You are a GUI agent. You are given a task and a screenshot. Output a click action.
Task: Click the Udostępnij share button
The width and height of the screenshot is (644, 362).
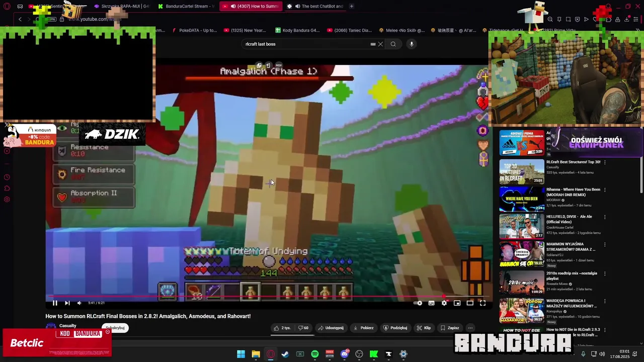point(331,328)
